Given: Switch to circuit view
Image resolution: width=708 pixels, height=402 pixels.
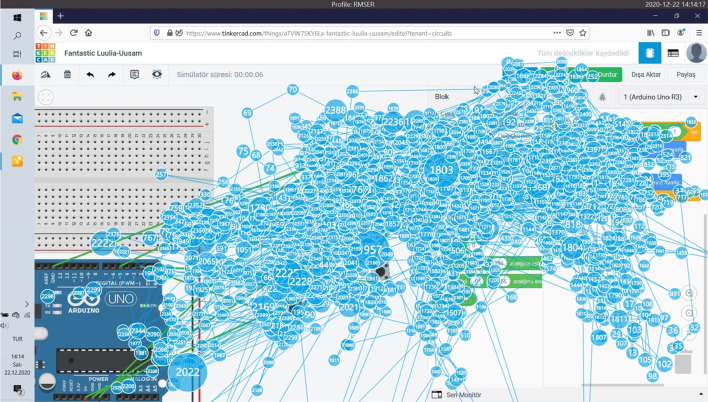Looking at the screenshot, I should (x=651, y=53).
